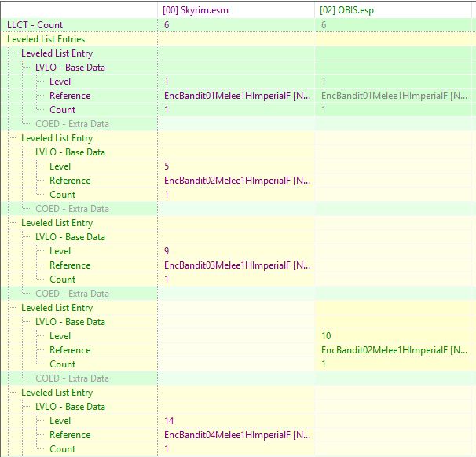
Task: Select Reference label in the EncBandit04Melee1HImperialF row
Action: pos(70,435)
